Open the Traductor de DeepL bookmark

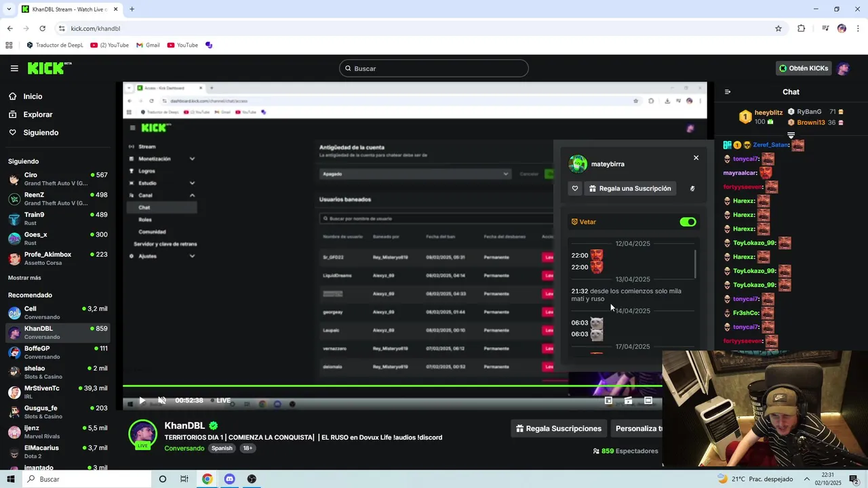(x=54, y=45)
